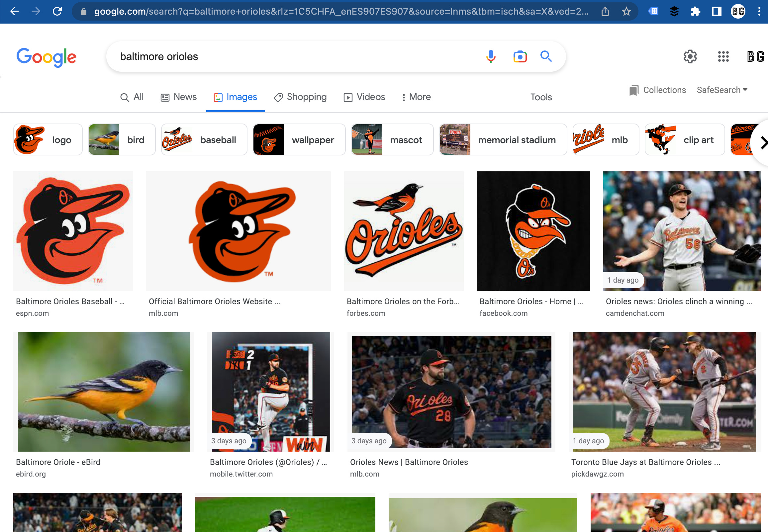This screenshot has height=532, width=768.
Task: Click the padlock site info icon
Action: [84, 12]
